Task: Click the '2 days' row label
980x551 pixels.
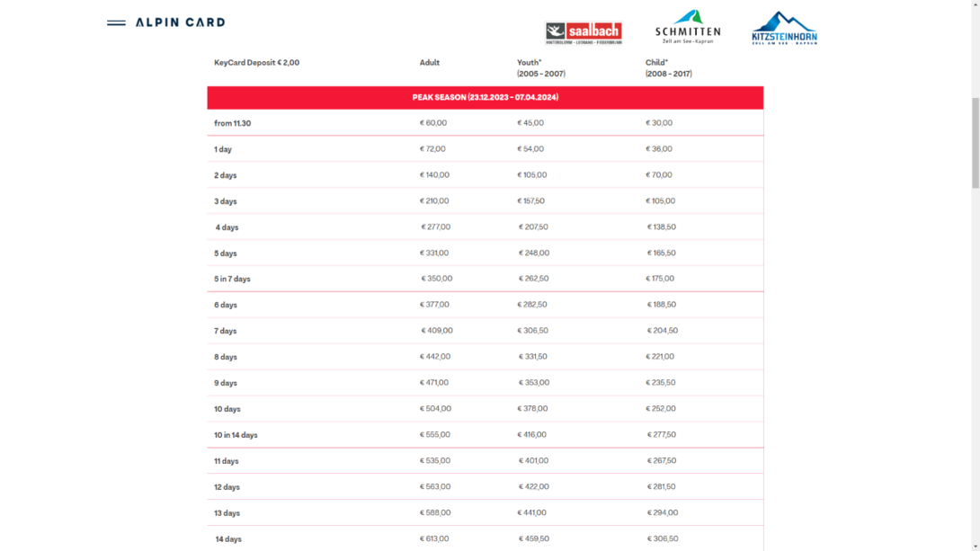Action: (226, 175)
